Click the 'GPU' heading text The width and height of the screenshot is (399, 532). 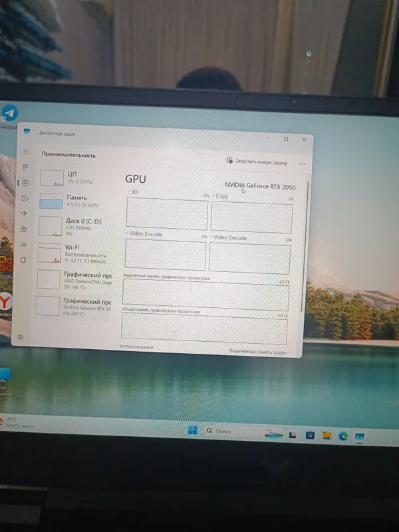[136, 179]
